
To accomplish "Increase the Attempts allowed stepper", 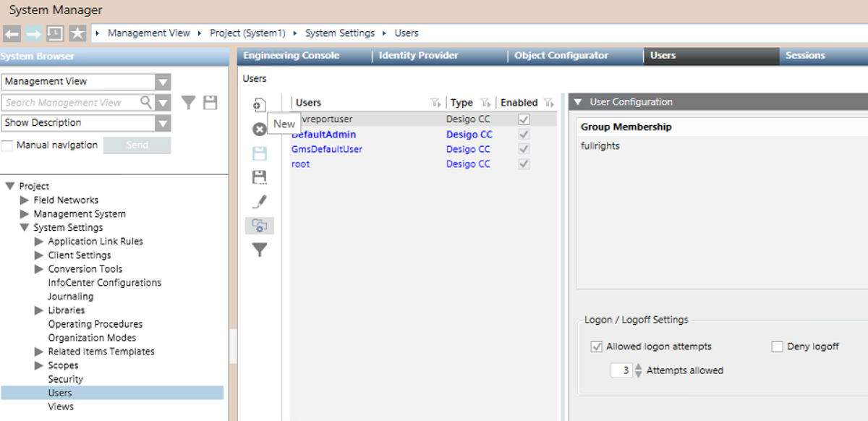I will point(638,367).
